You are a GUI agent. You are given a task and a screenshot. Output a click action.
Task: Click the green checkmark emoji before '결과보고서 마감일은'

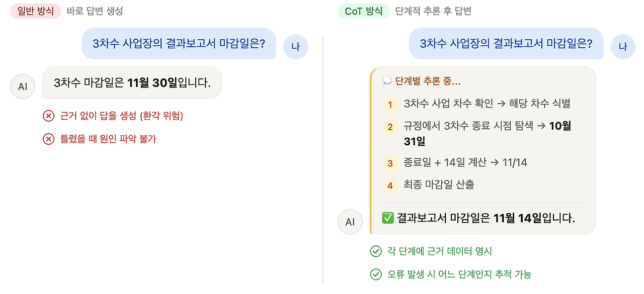(388, 218)
